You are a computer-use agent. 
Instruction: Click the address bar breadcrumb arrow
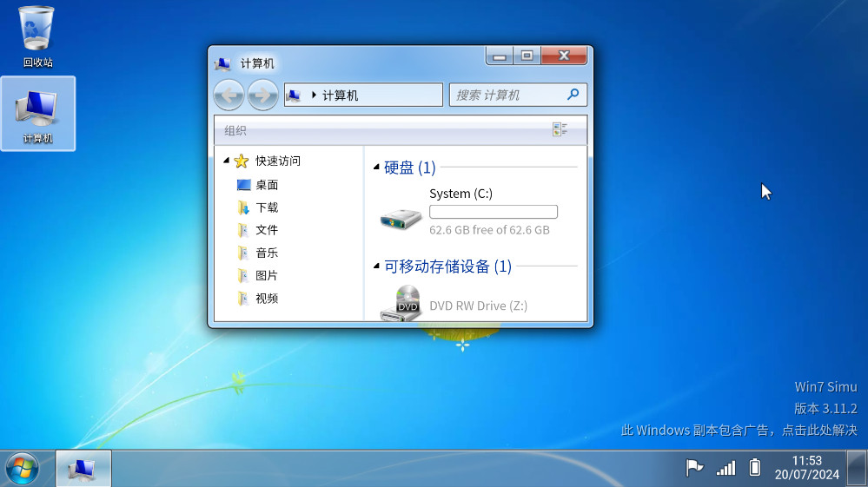[x=314, y=95]
